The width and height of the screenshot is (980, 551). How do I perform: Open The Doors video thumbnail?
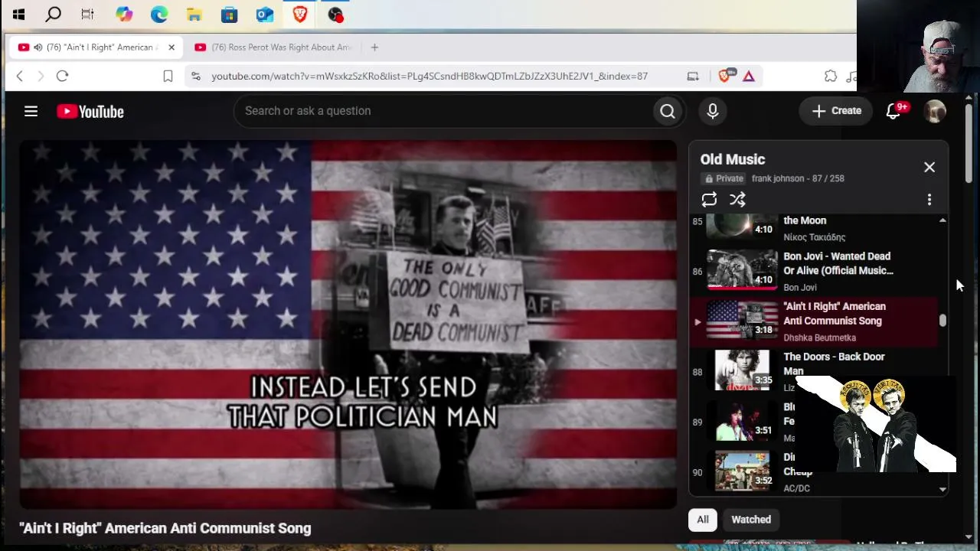742,370
